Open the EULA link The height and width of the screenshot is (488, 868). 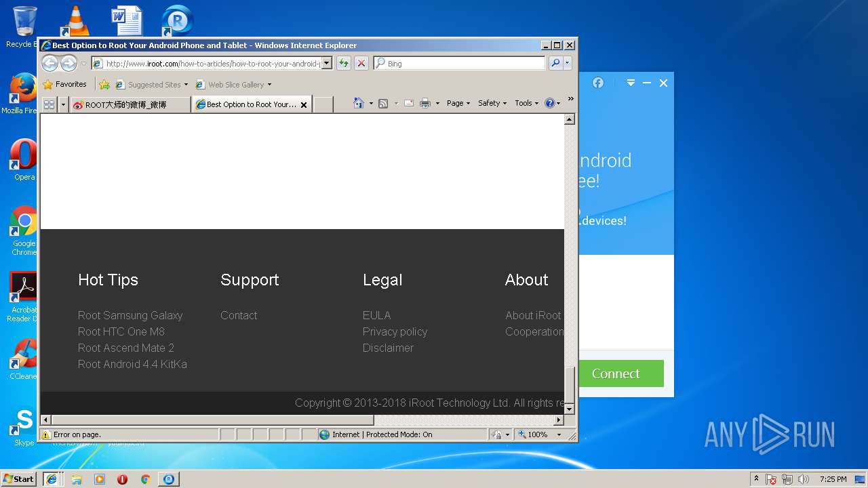pyautogui.click(x=376, y=315)
